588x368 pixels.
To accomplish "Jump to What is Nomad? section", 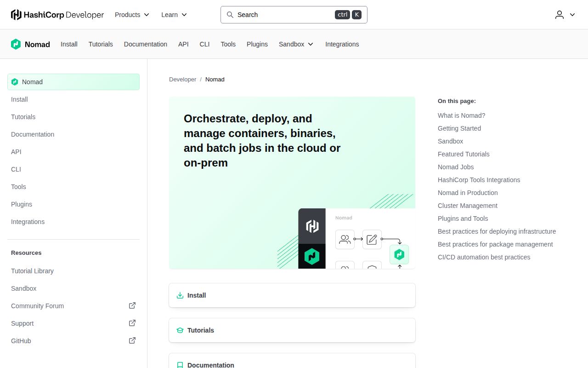I will [x=461, y=115].
